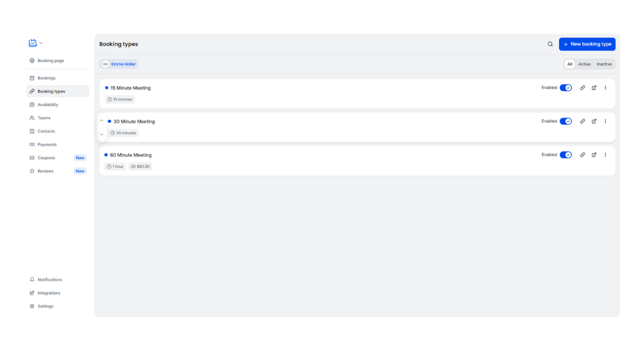Open Bookings via the calendar icon
Screen dimensions: 644x351
[x=32, y=78]
